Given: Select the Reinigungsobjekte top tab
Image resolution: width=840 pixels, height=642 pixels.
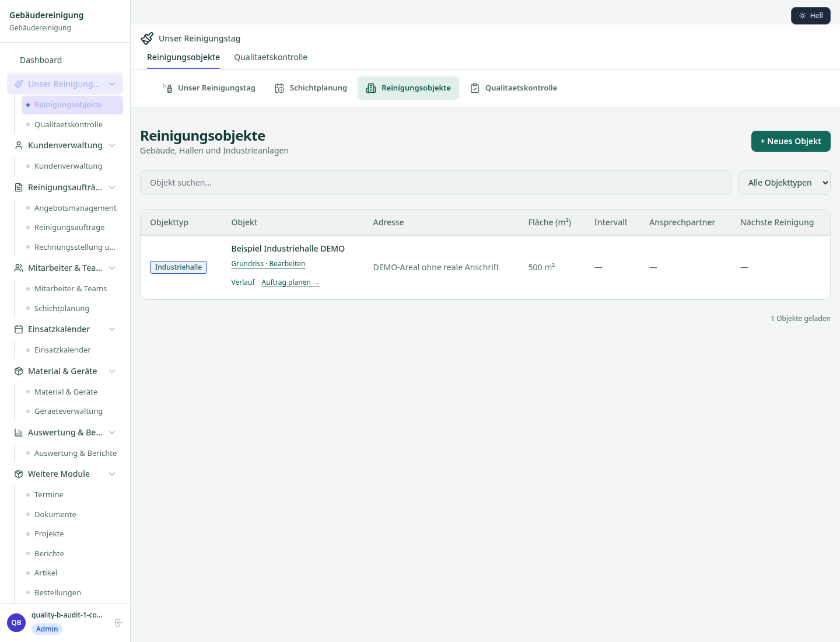Looking at the screenshot, I should (183, 57).
